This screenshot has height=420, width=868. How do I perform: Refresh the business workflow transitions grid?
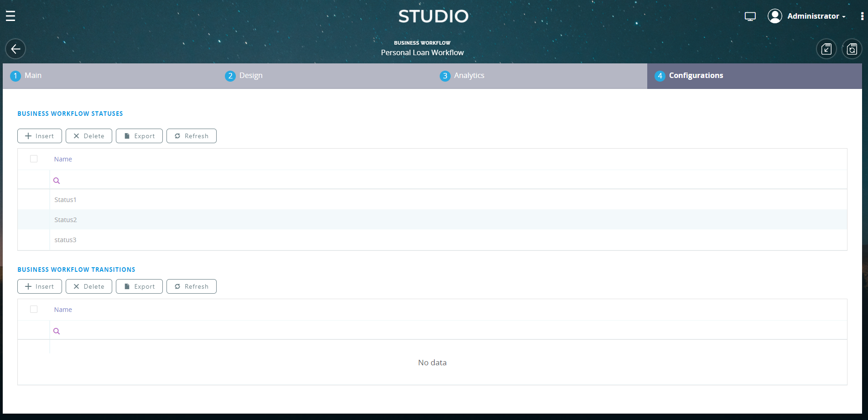click(191, 286)
